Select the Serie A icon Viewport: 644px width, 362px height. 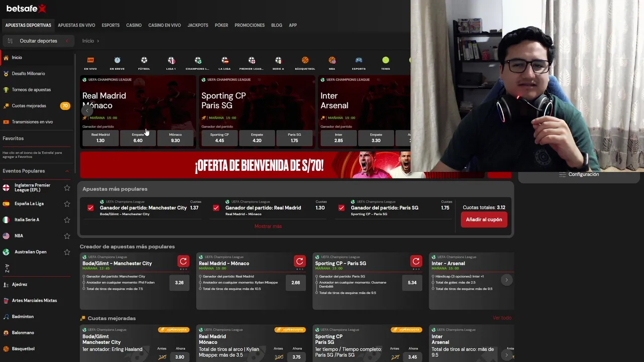[x=278, y=60]
